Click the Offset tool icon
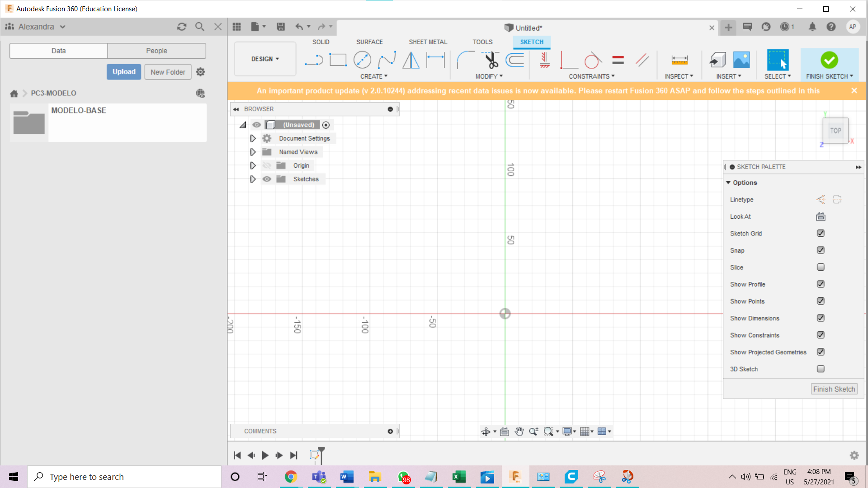This screenshot has height=488, width=868. coord(515,60)
